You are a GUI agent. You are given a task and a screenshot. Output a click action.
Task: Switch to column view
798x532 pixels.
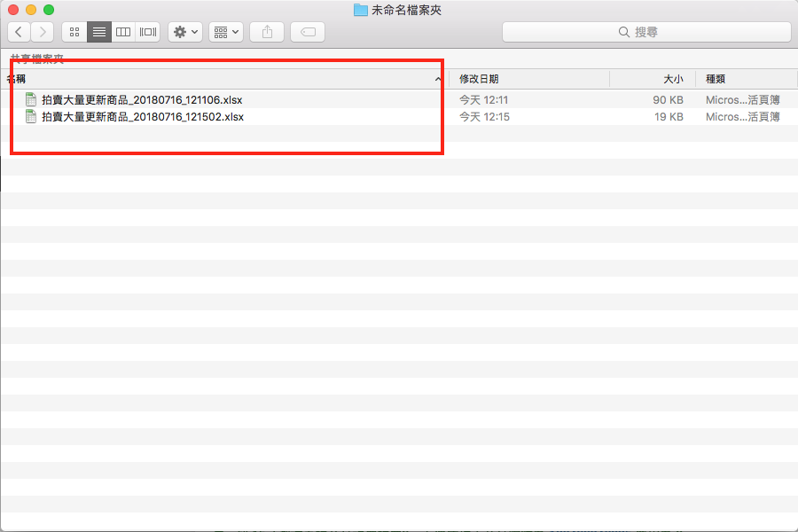click(x=123, y=32)
